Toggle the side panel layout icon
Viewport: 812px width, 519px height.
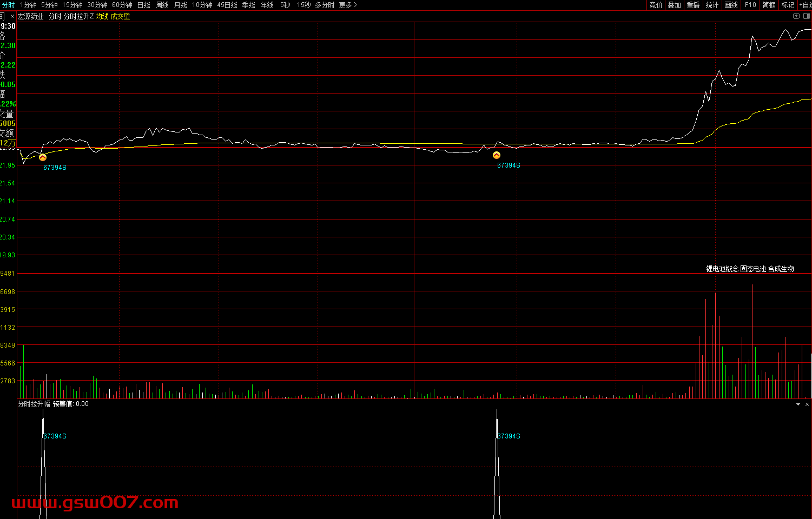click(x=807, y=16)
